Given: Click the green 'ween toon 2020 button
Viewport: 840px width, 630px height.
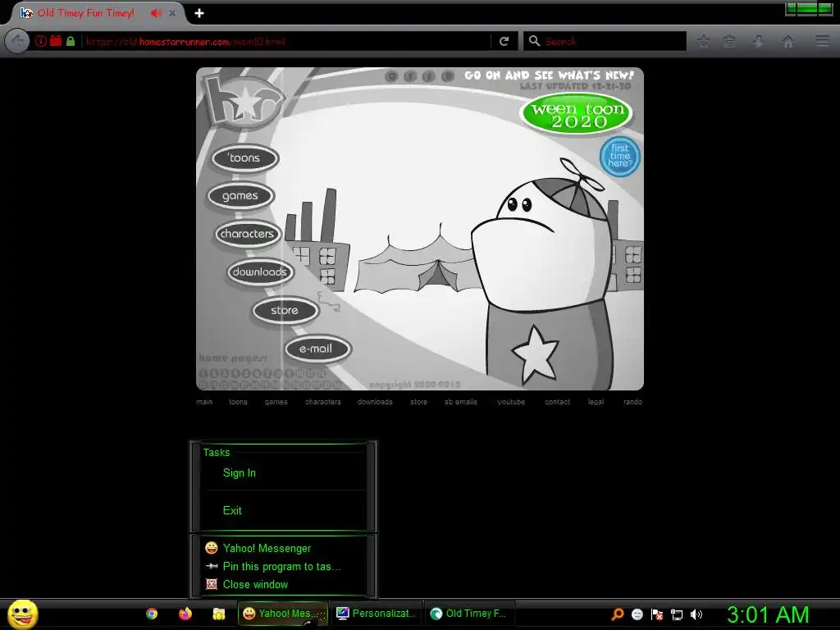Looking at the screenshot, I should [x=576, y=113].
